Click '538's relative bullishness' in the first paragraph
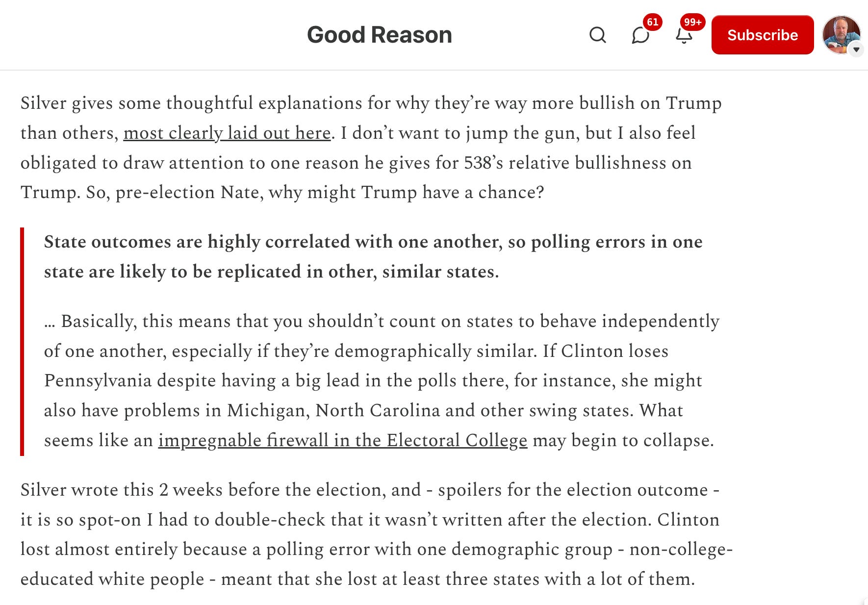This screenshot has height=605, width=868. pyautogui.click(x=565, y=163)
